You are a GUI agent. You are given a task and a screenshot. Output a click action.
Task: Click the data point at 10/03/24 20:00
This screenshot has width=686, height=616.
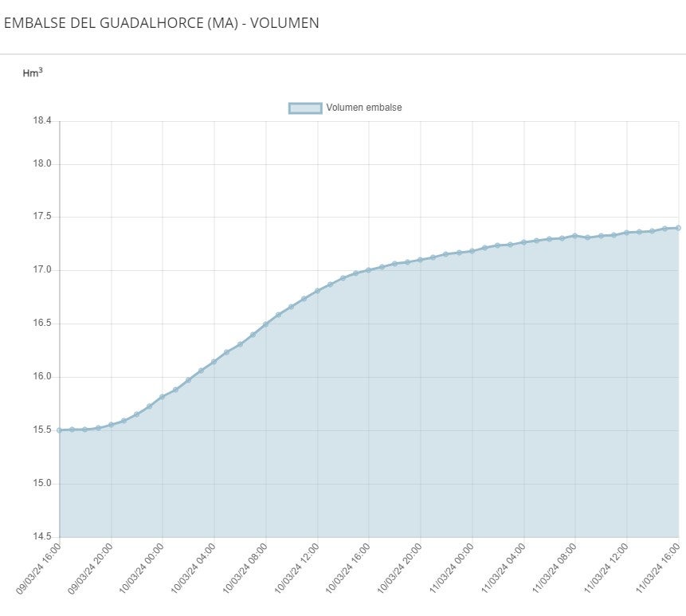[420, 260]
